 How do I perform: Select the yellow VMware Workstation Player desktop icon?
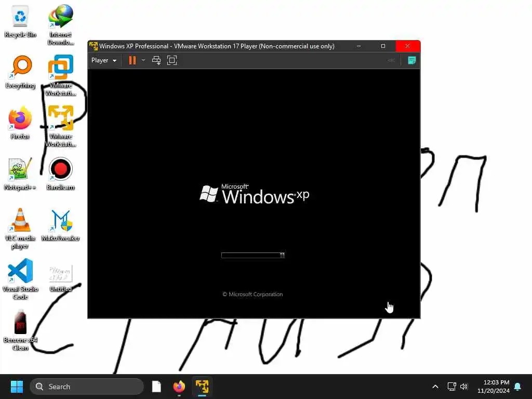(x=60, y=126)
